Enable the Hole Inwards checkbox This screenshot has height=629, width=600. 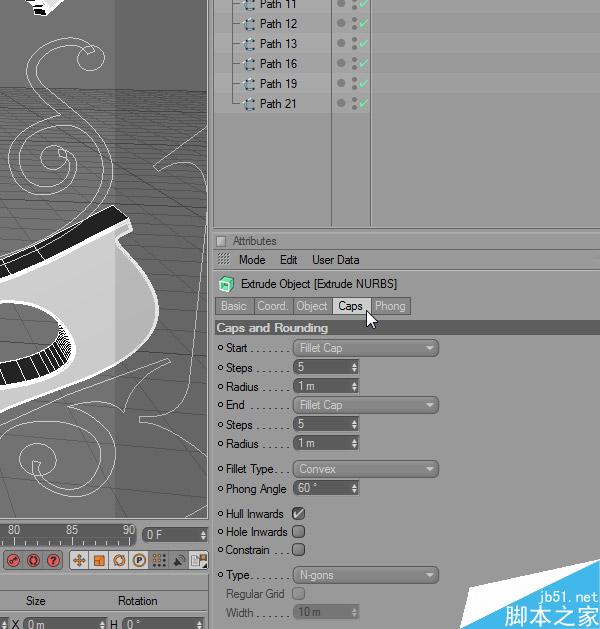[x=298, y=532]
